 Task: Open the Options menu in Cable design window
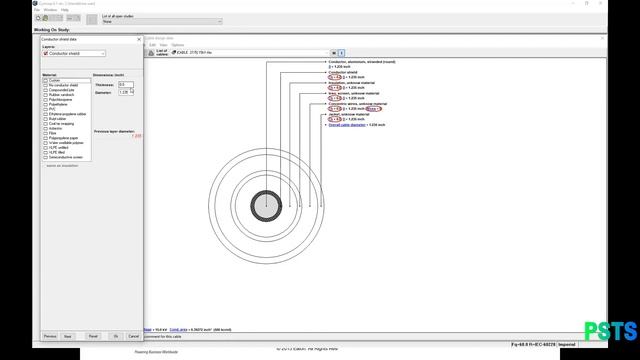(178, 45)
